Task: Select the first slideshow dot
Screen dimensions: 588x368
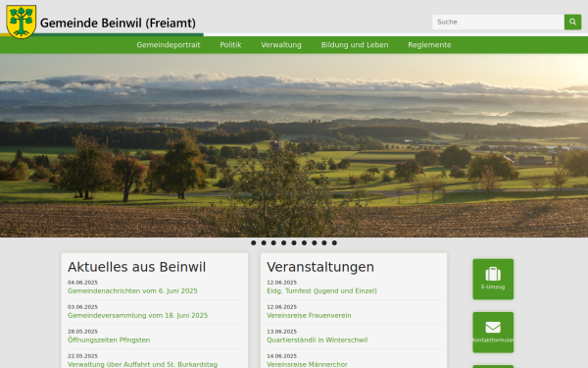Action: (x=254, y=243)
